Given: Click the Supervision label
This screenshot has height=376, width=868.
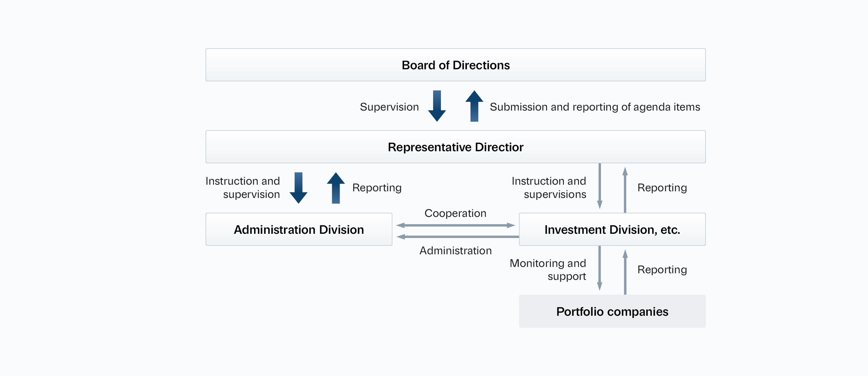Looking at the screenshot, I should click(389, 107).
